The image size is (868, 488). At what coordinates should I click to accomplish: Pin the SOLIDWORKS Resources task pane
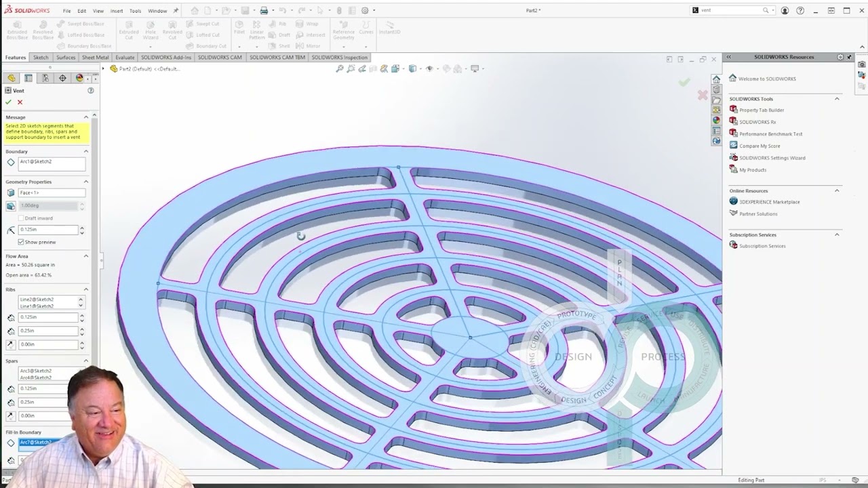click(849, 57)
